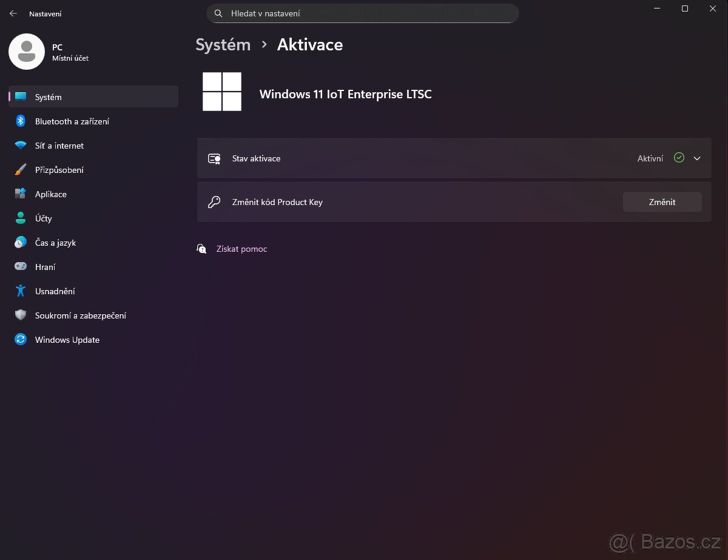Viewport: 728px width, 560px height.
Task: Open Windows Update via its circular icon
Action: (20, 340)
